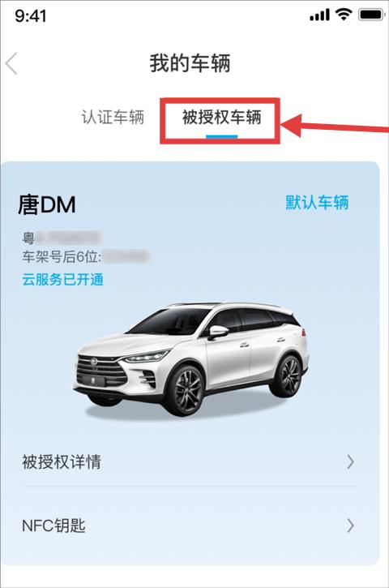Viewport: 389px width, 588px height.
Task: Open the 被授权详情 row
Action: coord(190,462)
